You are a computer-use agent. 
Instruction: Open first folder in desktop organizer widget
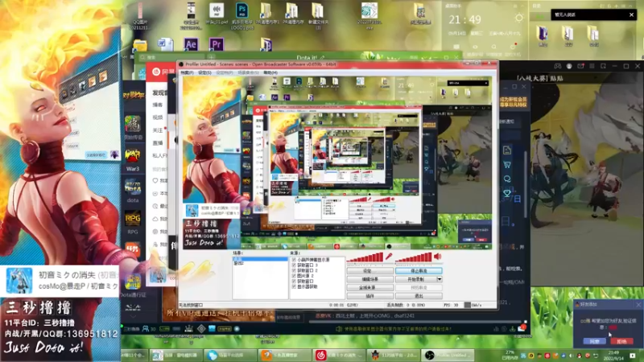tap(543, 35)
